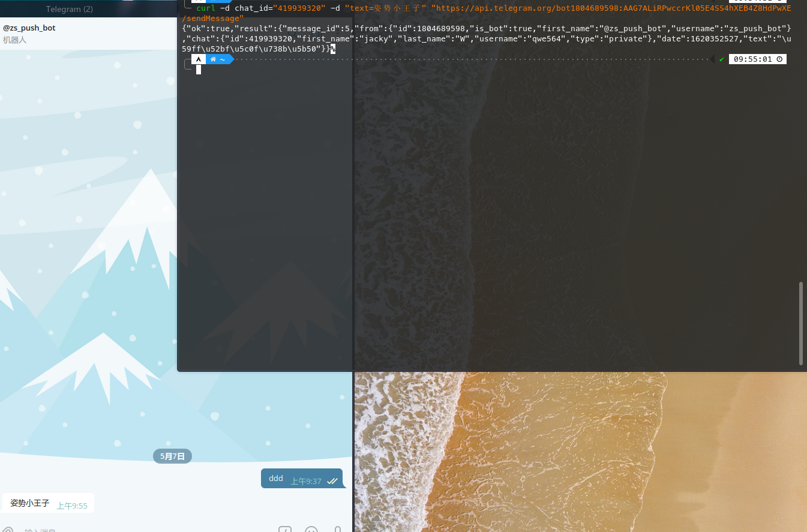The width and height of the screenshot is (807, 532).
Task: Click the "ok":true JSON response text
Action: click(x=208, y=29)
